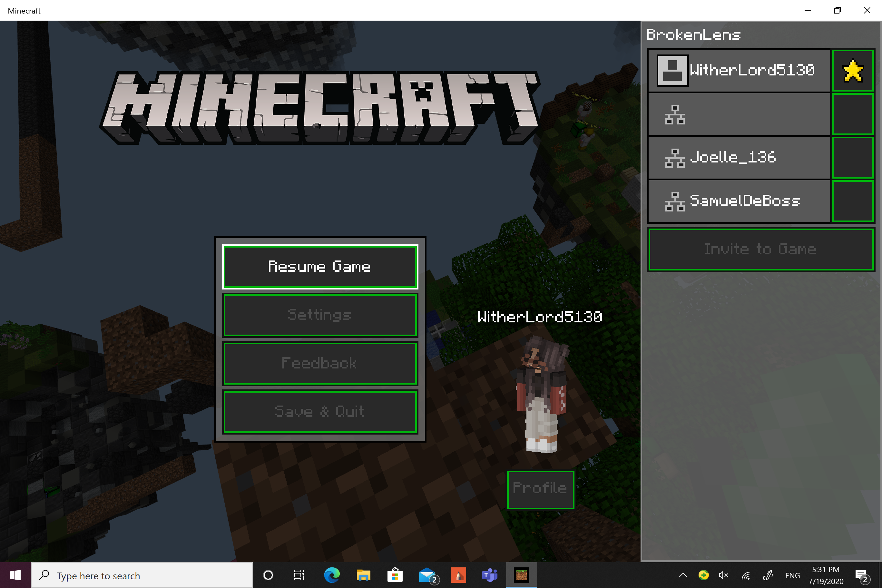The width and height of the screenshot is (882, 588).
Task: Click network icon next to Joelle_136
Action: 675,158
